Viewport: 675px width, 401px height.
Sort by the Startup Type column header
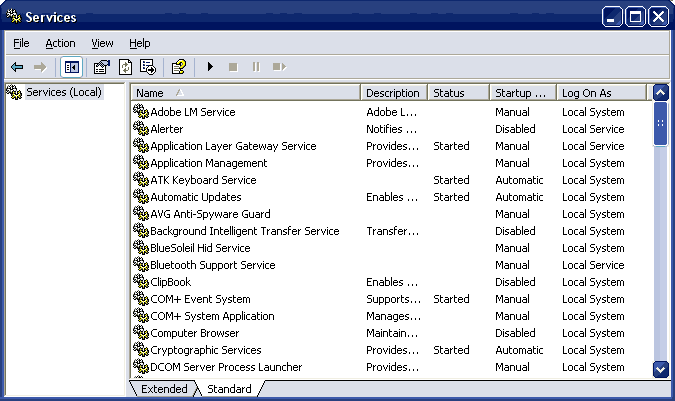click(x=523, y=93)
